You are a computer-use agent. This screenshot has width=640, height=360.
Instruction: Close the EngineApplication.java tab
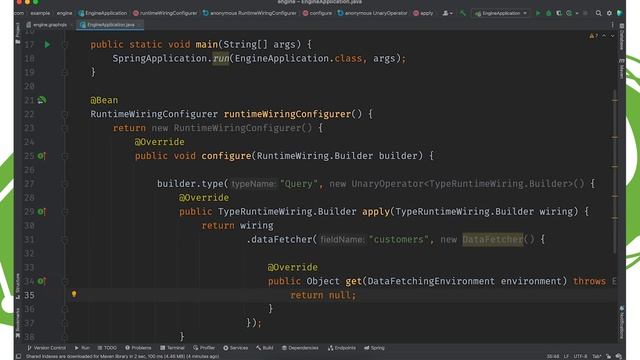pos(139,25)
